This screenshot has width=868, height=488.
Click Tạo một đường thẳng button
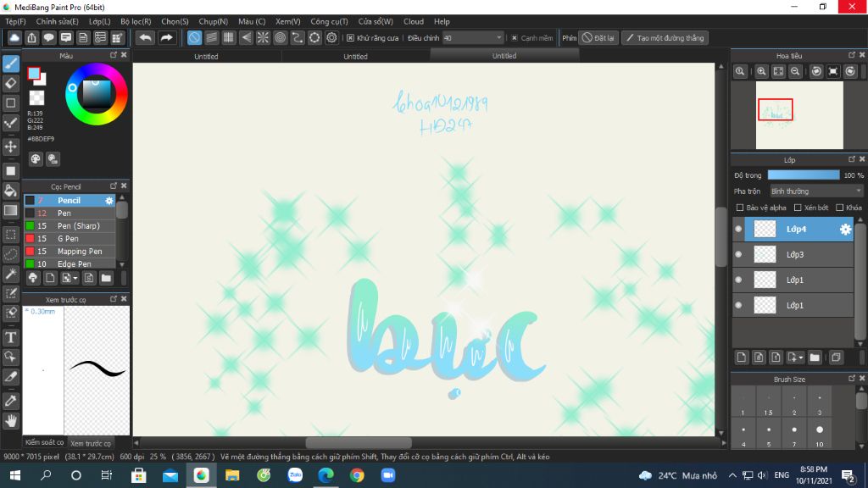(x=665, y=37)
